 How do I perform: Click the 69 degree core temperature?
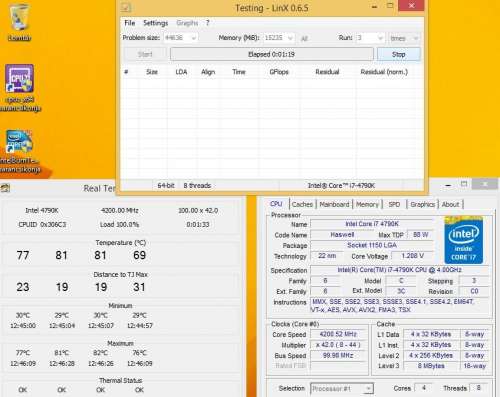point(139,256)
